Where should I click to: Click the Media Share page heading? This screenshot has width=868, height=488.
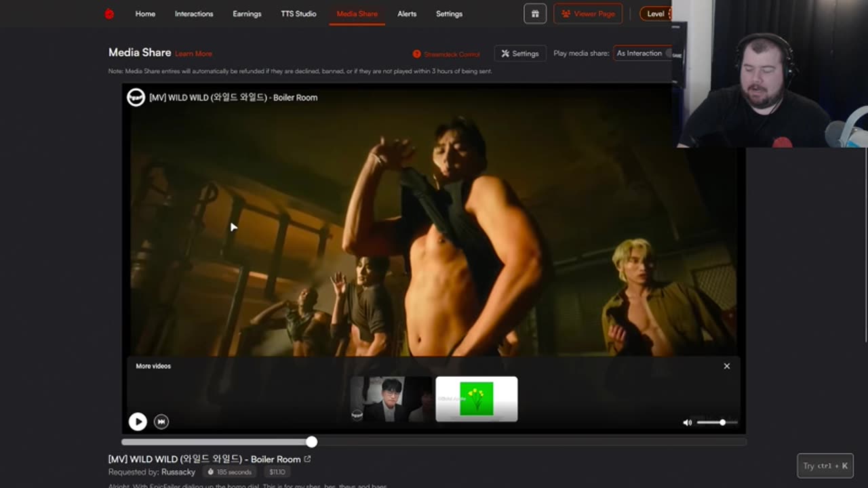tap(140, 52)
